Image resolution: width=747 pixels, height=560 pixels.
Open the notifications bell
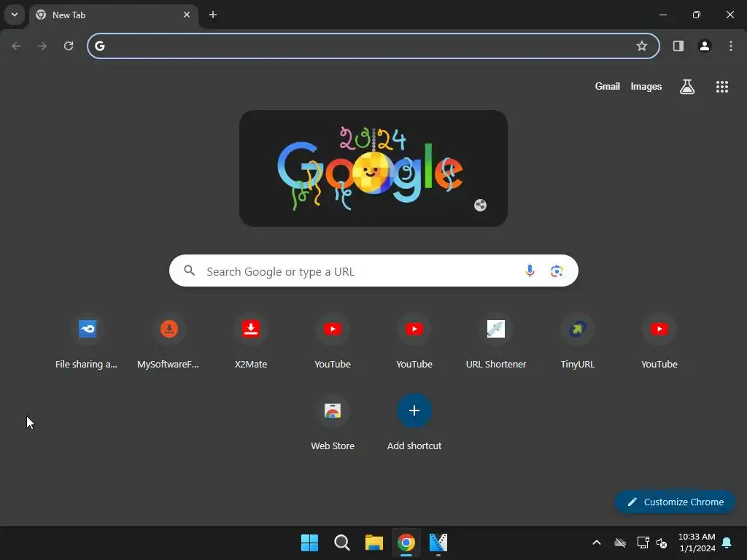click(x=727, y=542)
